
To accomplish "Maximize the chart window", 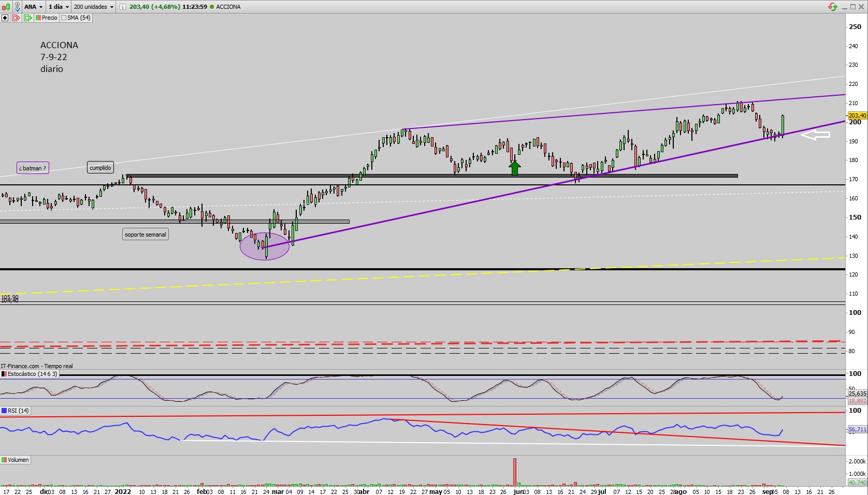I will pos(853,7).
